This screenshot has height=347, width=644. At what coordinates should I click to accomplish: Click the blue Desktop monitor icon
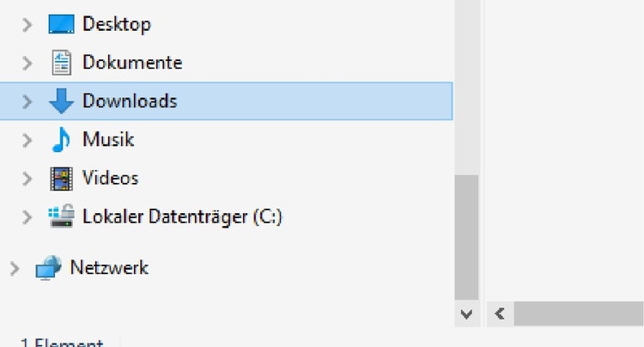tap(61, 24)
